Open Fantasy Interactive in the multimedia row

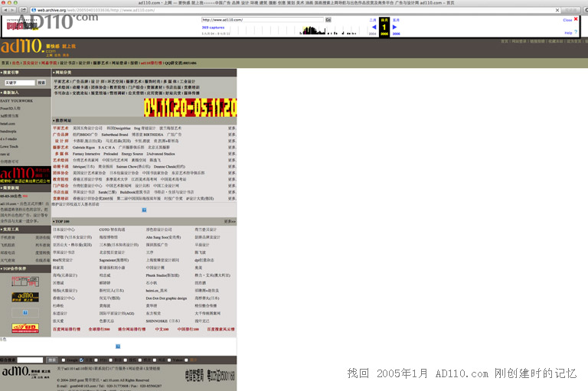(x=87, y=154)
